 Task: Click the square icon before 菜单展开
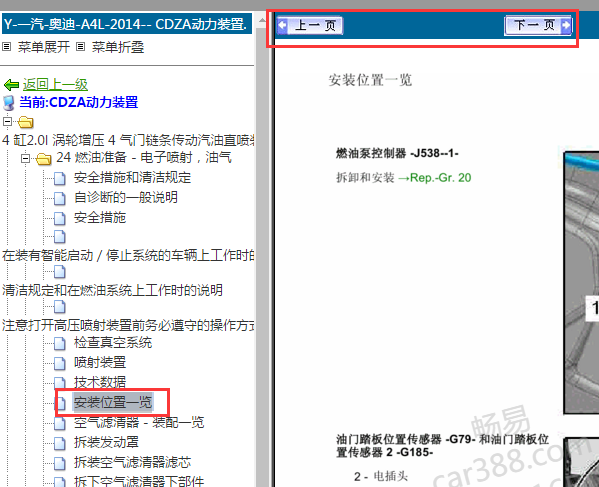coord(6,47)
